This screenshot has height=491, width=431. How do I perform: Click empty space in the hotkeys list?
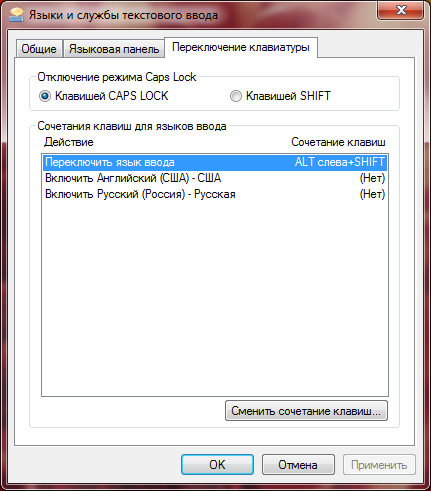click(x=215, y=297)
